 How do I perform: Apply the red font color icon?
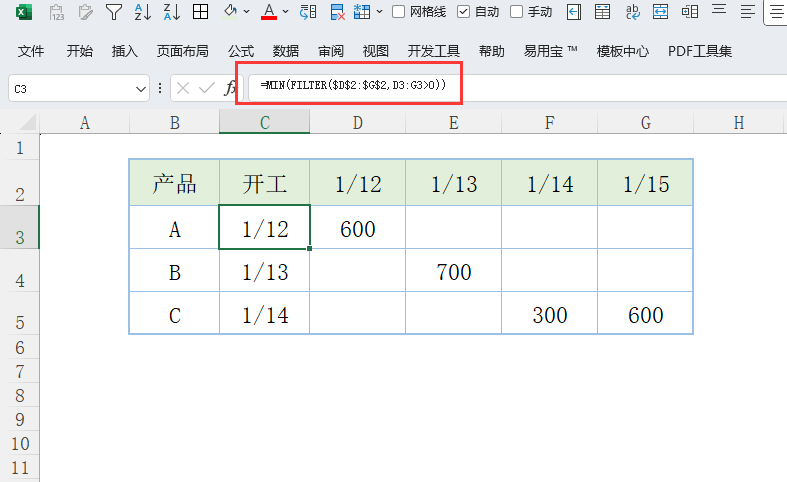tap(269, 12)
